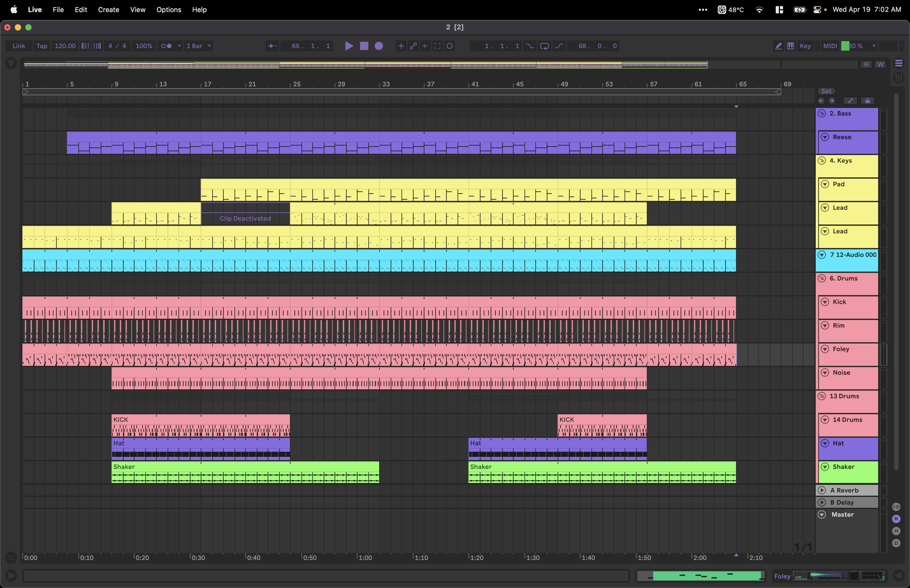Open the Edit menu
This screenshot has width=910, height=588.
tap(81, 9)
